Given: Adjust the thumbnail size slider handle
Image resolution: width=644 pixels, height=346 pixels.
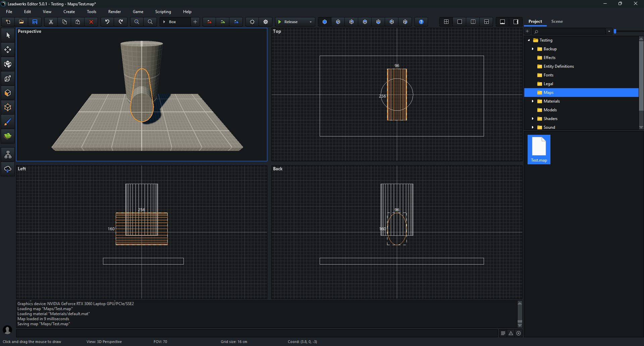Looking at the screenshot, I should point(615,31).
